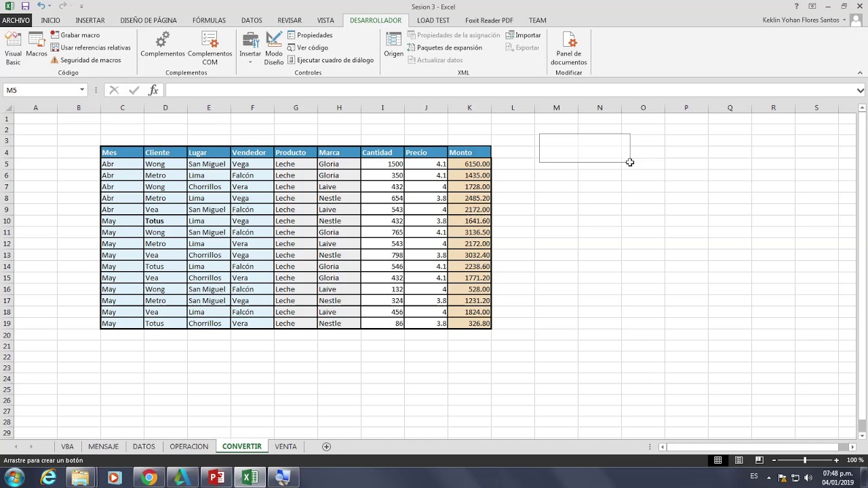Click the Name Box showing M5
868x488 pixels.
pyautogui.click(x=41, y=90)
